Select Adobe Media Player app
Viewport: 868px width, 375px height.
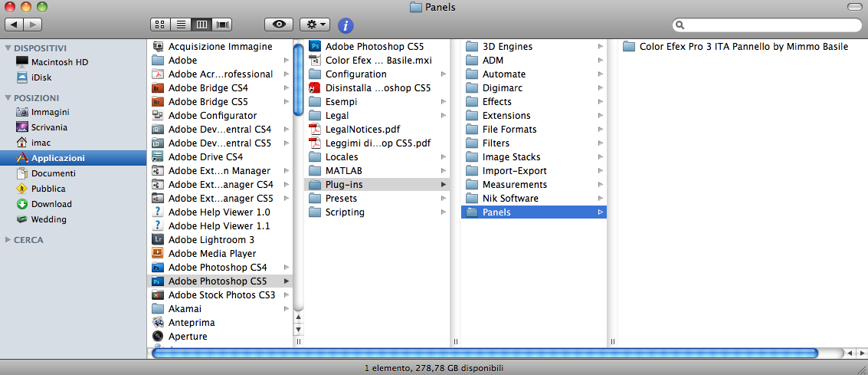coord(220,253)
